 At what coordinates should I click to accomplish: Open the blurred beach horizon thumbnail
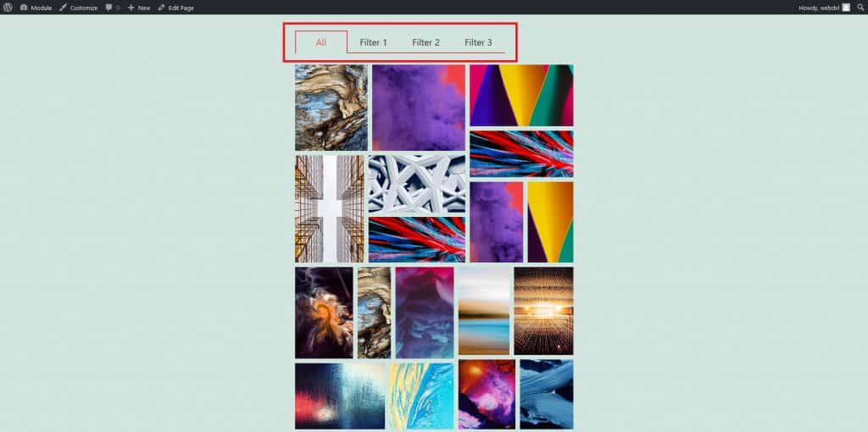click(484, 311)
